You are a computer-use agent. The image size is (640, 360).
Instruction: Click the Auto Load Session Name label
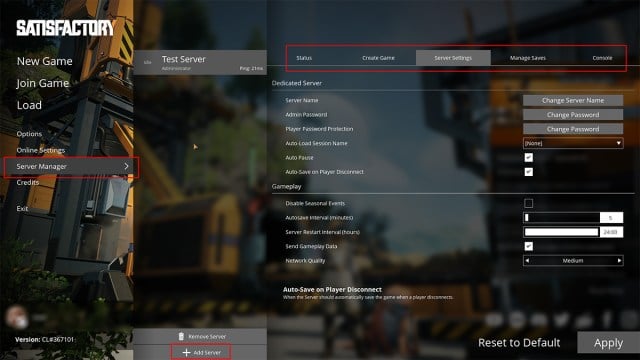point(316,143)
